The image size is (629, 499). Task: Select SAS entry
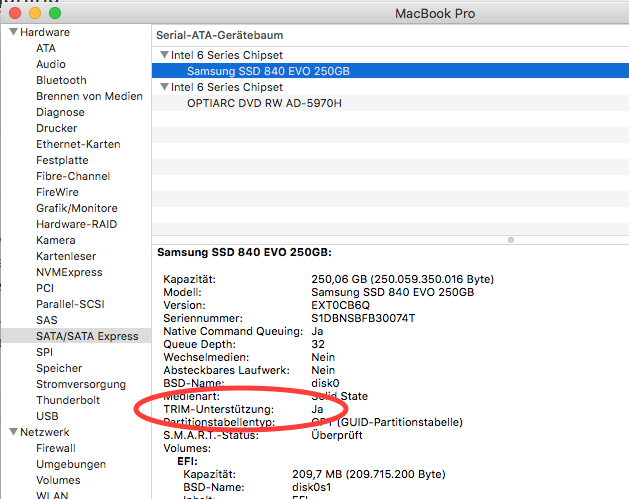47,320
